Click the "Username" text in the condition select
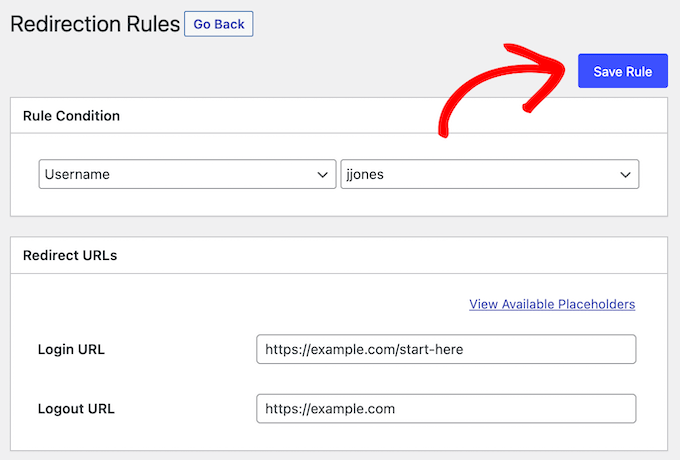Screen dimensions: 680x460 [77, 174]
